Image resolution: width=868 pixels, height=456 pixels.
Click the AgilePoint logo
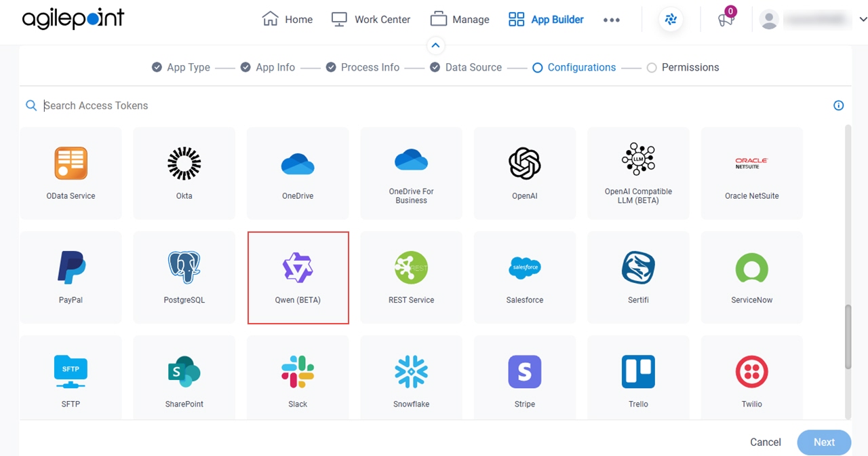73,19
